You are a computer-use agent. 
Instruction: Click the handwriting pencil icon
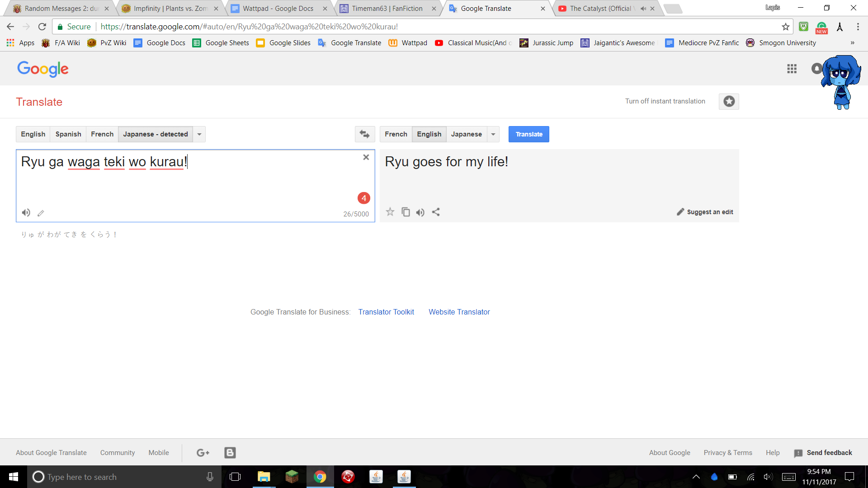point(41,213)
